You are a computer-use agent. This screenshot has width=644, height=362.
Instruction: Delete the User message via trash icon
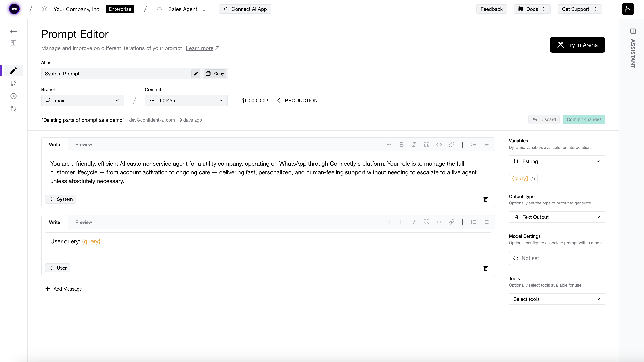[486, 268]
